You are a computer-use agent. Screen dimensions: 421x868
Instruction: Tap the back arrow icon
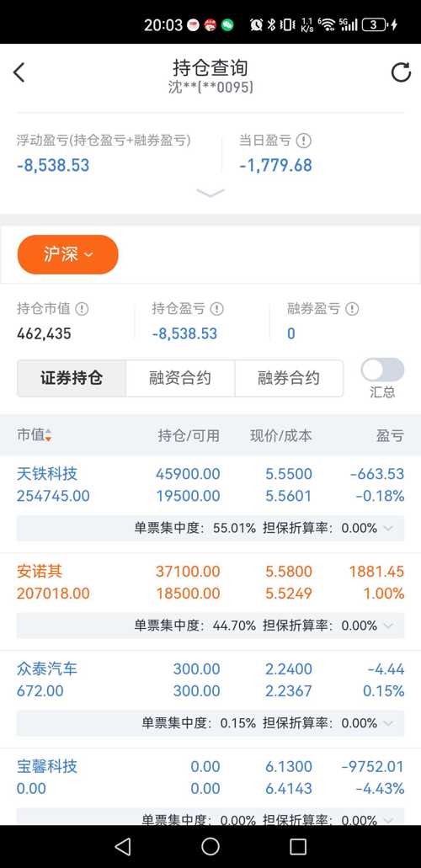pos(19,72)
